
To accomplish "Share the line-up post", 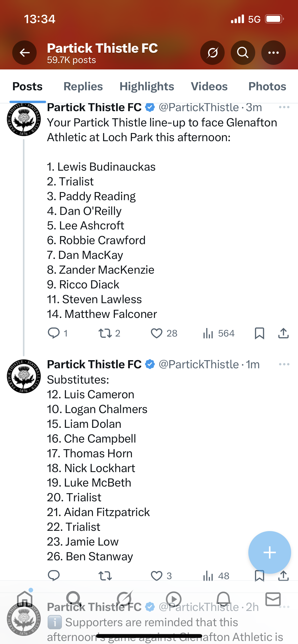I will 283,333.
